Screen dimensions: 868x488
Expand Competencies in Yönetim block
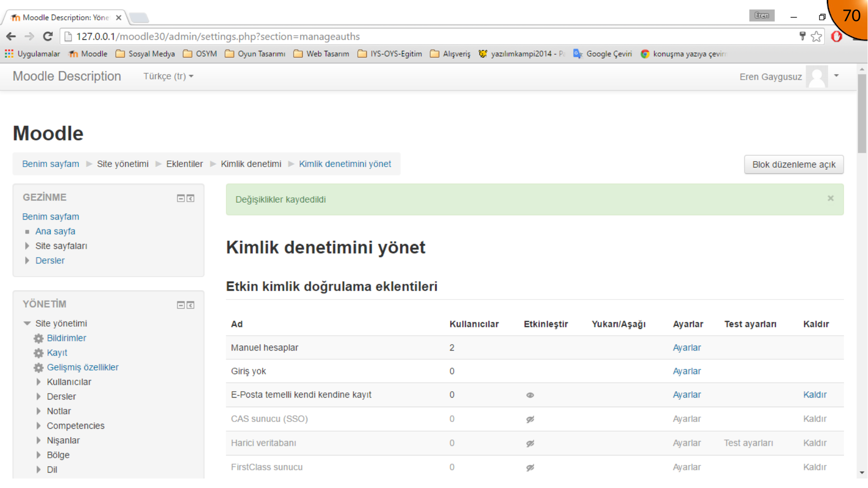[38, 426]
